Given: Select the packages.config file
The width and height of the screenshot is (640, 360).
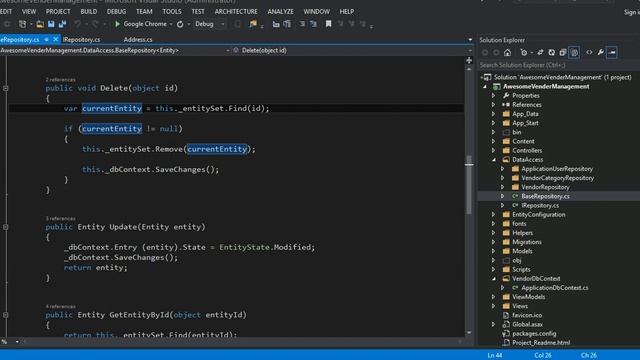Looking at the screenshot, I should [x=534, y=333].
